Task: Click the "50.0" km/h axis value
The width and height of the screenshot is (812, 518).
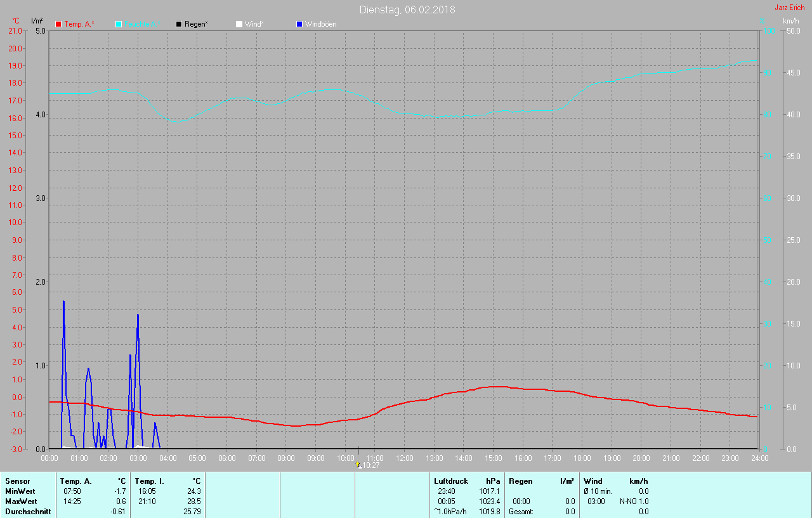Action: [794, 31]
